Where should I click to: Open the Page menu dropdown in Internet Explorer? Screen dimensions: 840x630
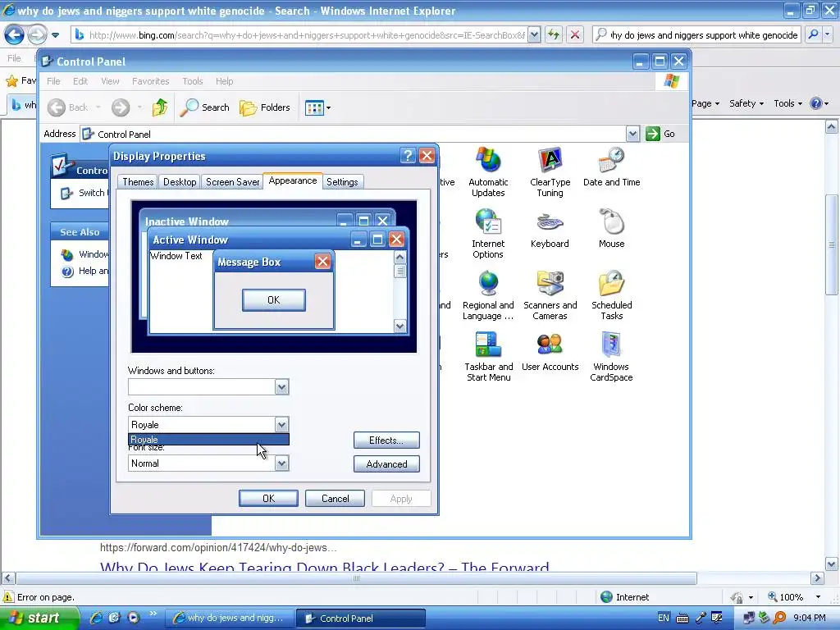[705, 103]
